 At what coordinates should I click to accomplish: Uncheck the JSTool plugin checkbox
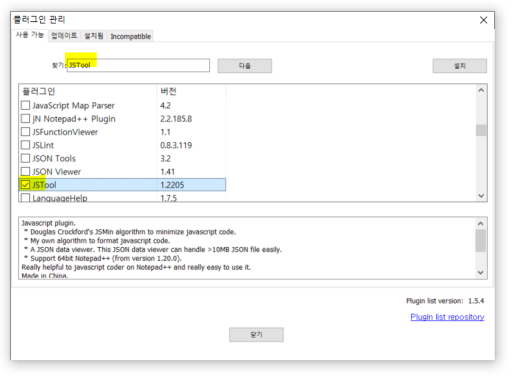pyautogui.click(x=25, y=185)
